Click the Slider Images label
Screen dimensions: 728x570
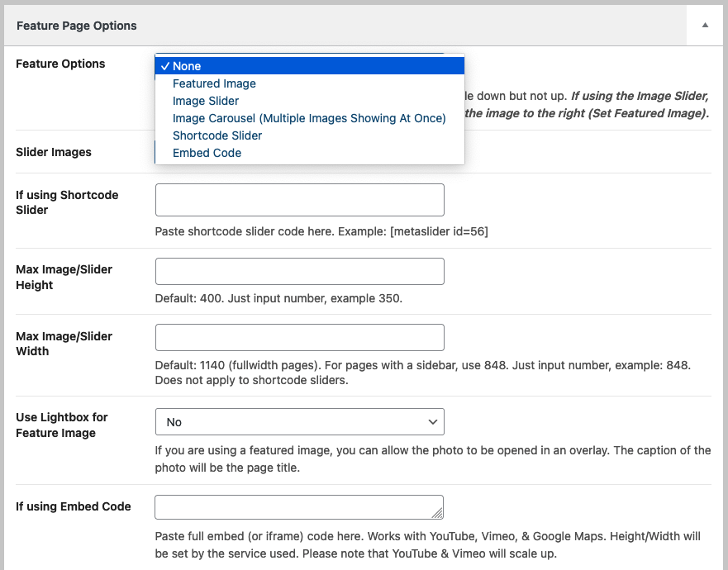tap(54, 152)
